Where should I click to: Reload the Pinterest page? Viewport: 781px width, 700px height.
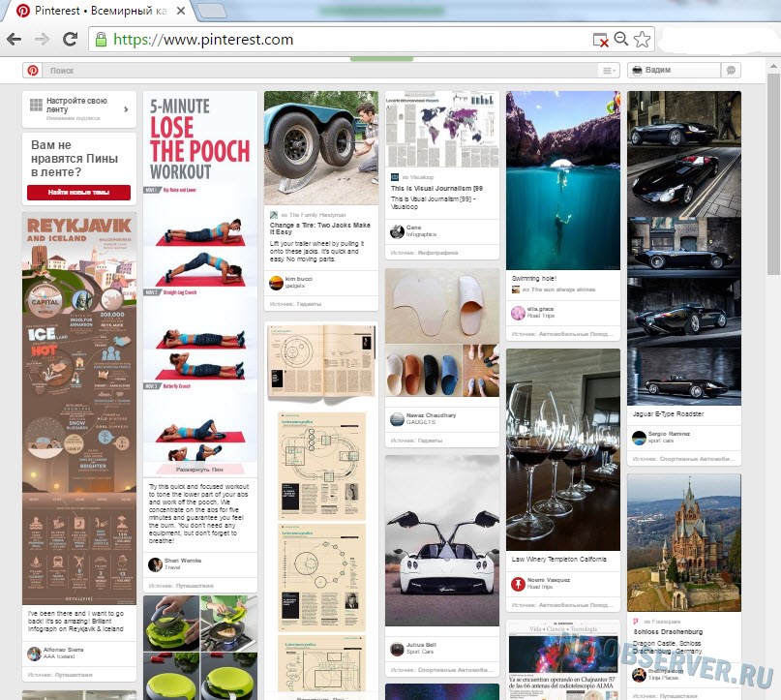71,39
